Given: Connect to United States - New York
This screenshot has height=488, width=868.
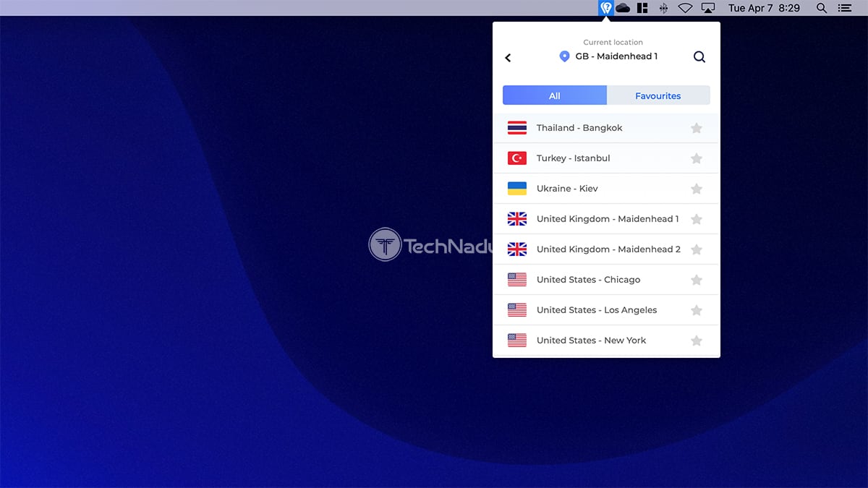Looking at the screenshot, I should (606, 341).
